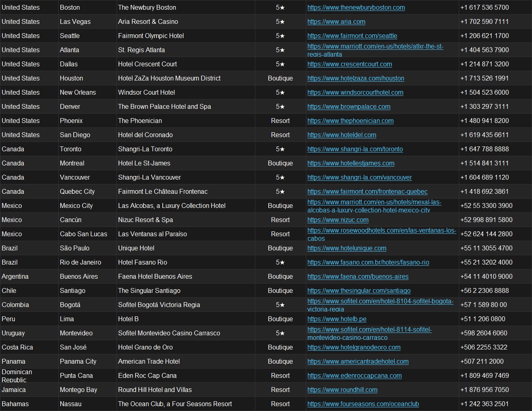Click the "Colombia" country cell

click(x=29, y=305)
